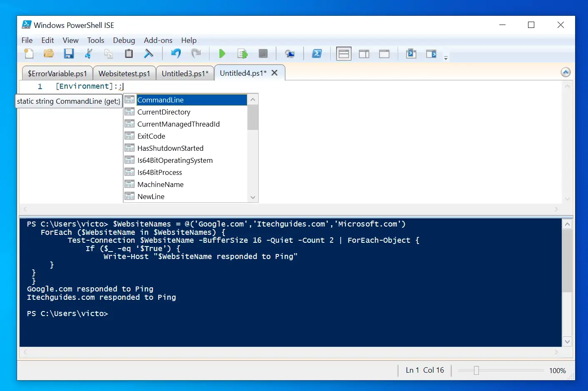
Task: Open the Tools menu
Action: tap(95, 40)
